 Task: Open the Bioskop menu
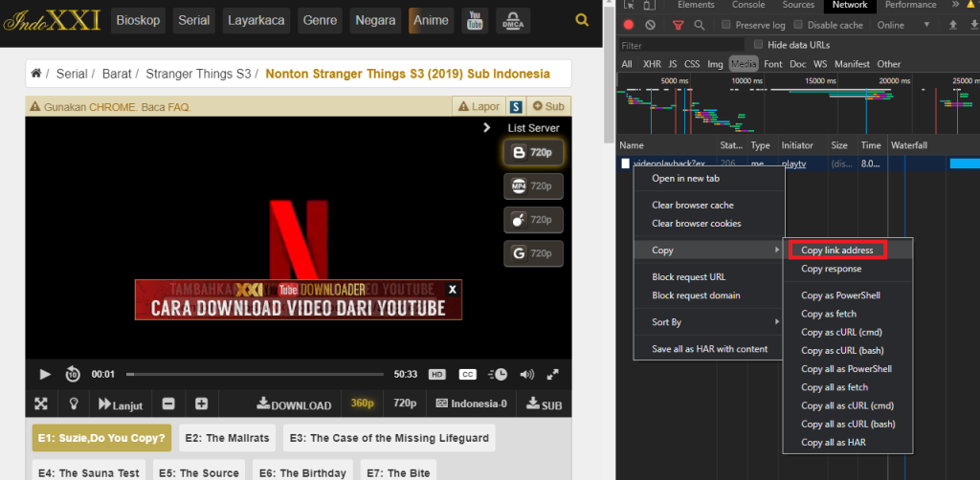pyautogui.click(x=138, y=21)
